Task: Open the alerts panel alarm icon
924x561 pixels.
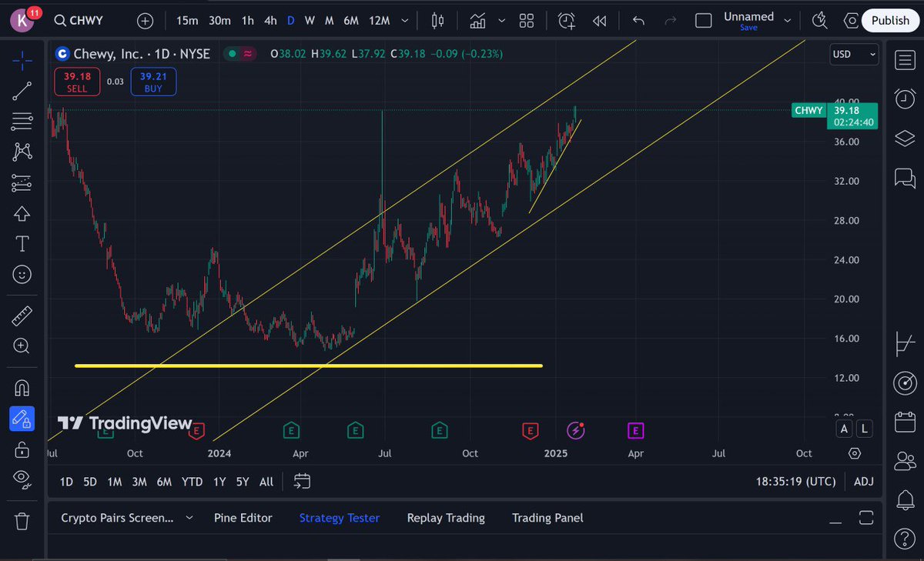Action: tap(905, 99)
